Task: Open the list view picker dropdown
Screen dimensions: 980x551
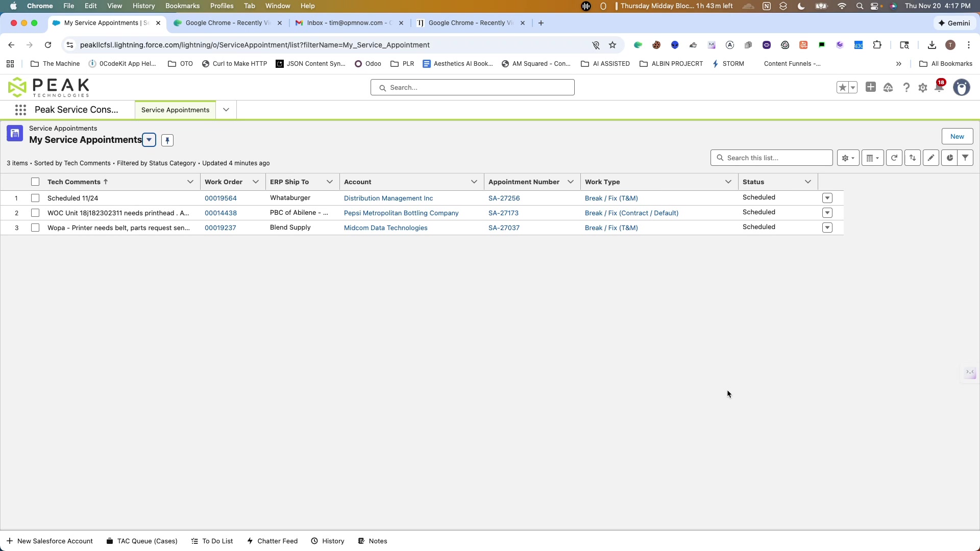Action: coord(149,140)
